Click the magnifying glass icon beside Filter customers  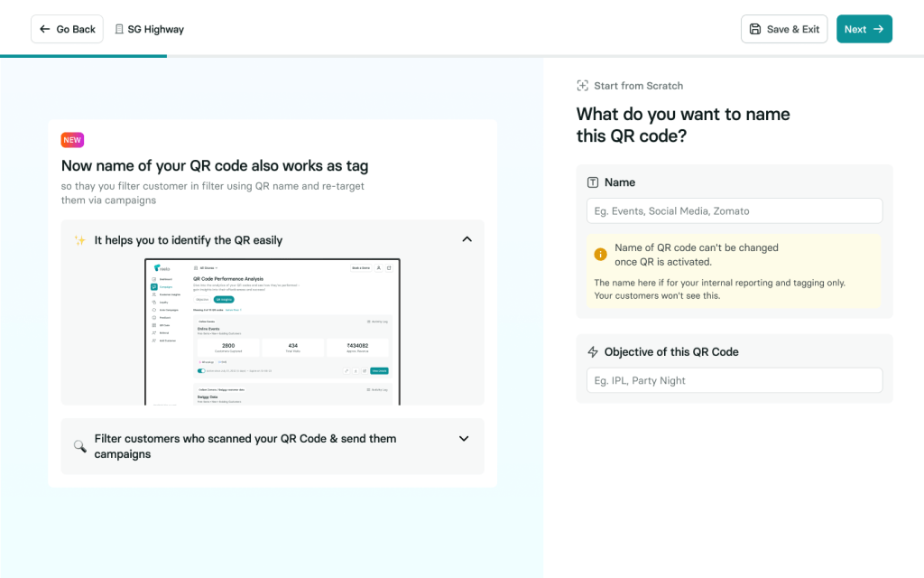click(79, 446)
